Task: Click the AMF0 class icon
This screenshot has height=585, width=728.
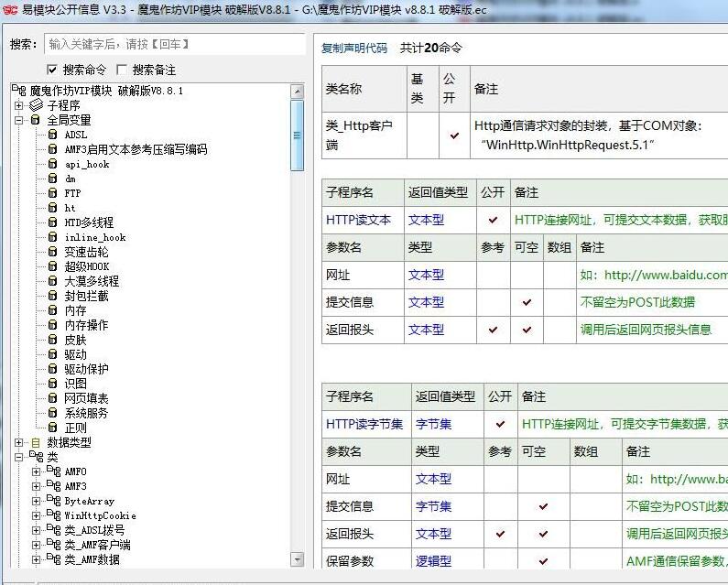Action: (x=53, y=471)
